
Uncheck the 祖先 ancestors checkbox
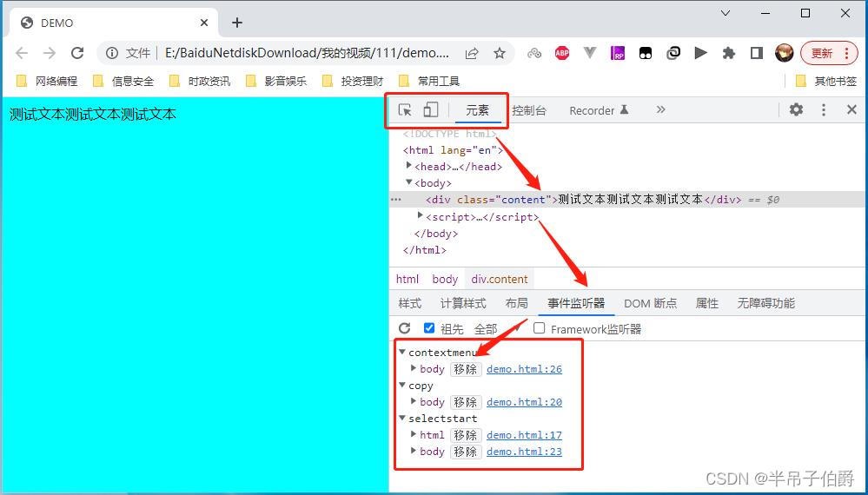click(429, 328)
